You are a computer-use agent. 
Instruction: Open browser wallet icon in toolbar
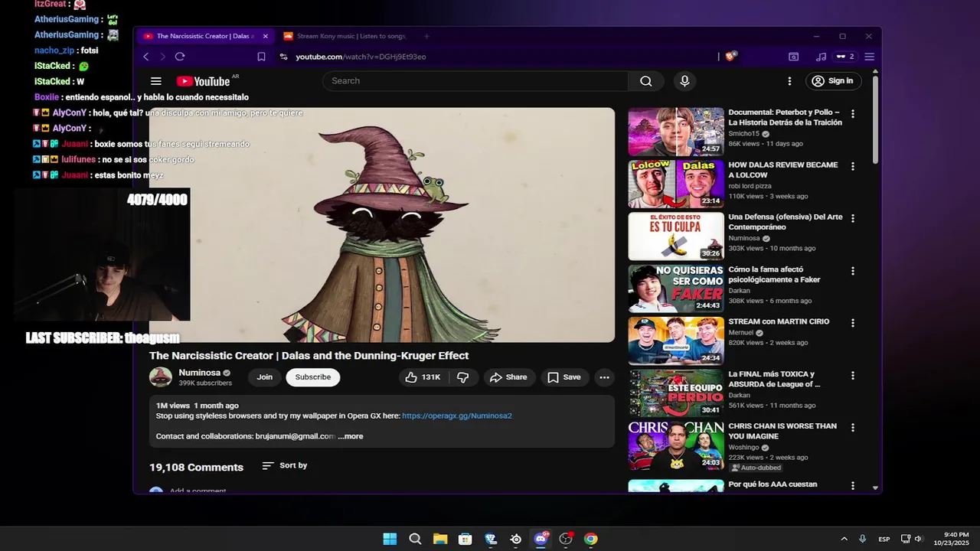click(794, 57)
